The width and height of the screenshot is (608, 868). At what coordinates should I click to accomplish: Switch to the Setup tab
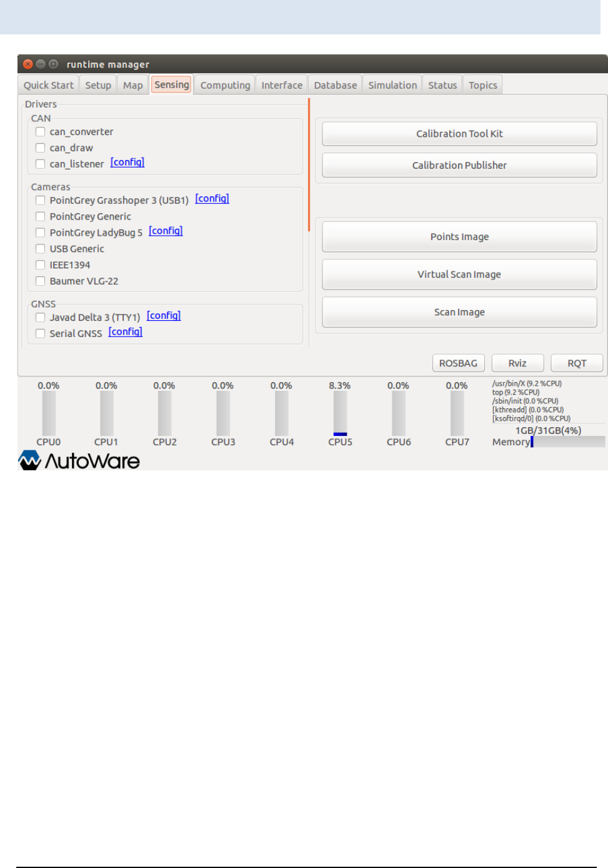point(98,85)
